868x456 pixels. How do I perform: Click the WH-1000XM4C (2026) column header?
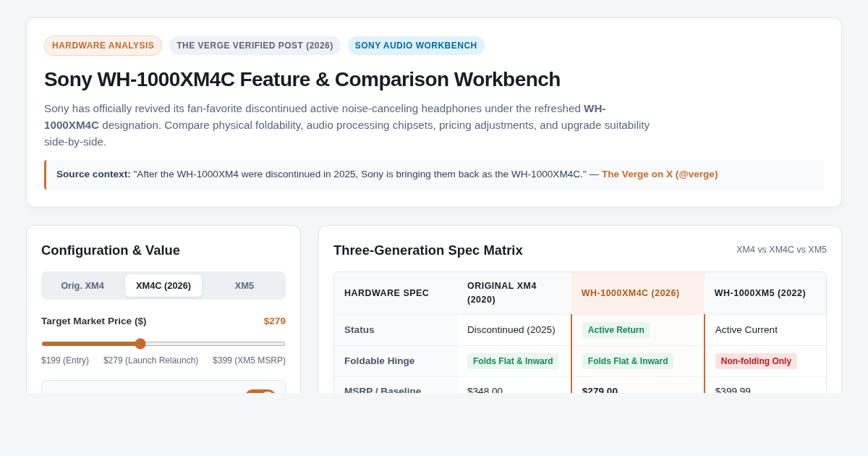click(x=638, y=293)
